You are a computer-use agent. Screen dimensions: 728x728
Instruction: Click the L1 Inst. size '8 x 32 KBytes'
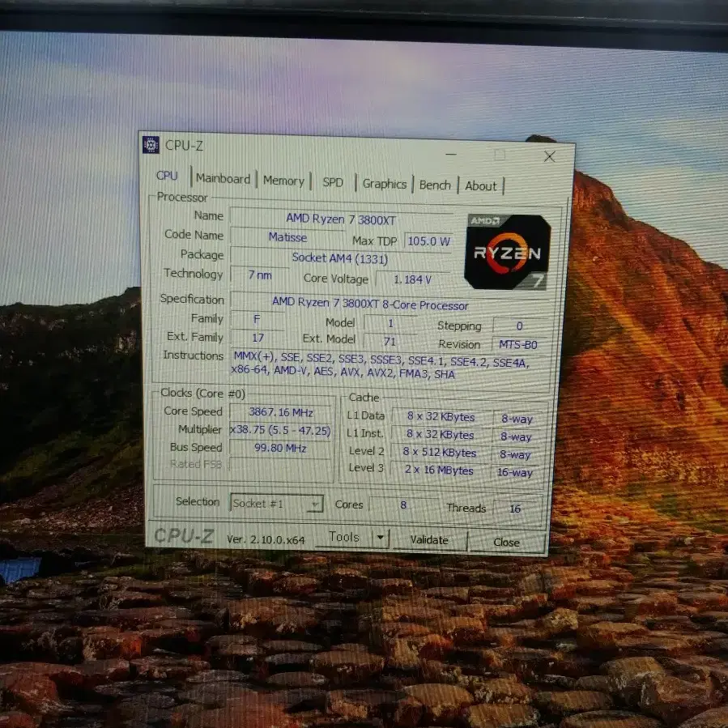pyautogui.click(x=441, y=435)
